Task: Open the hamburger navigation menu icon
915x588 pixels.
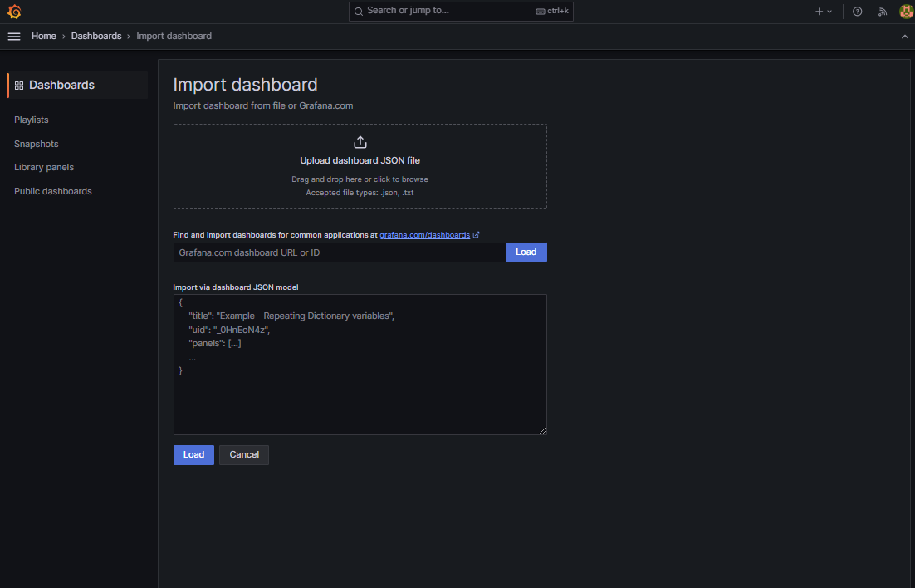Action: click(x=14, y=36)
